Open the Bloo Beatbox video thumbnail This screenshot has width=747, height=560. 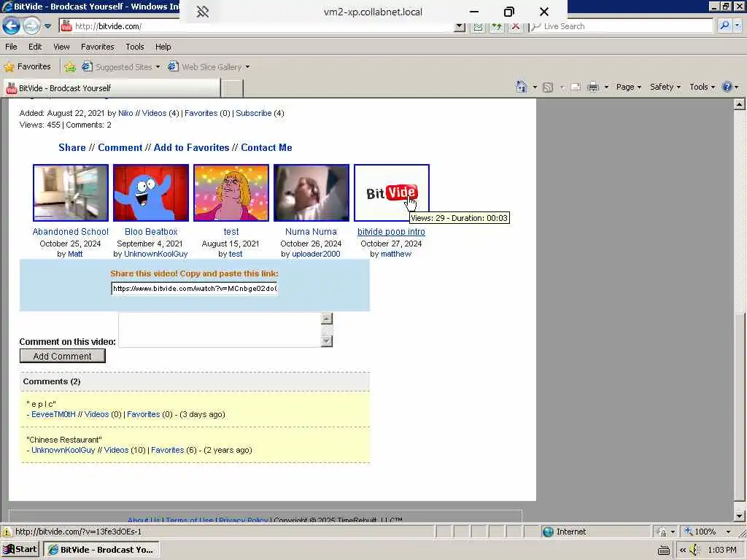[x=150, y=192]
